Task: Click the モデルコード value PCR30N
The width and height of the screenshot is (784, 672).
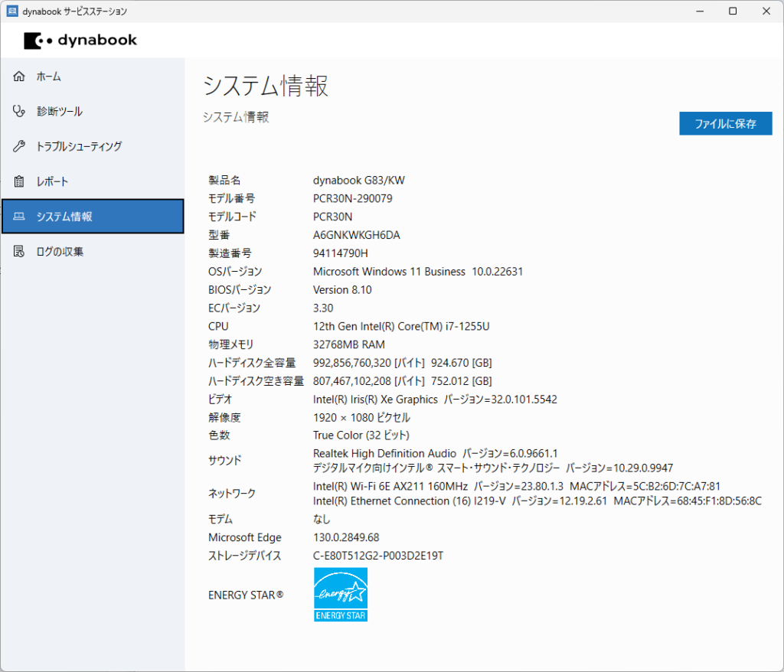Action: pos(332,217)
